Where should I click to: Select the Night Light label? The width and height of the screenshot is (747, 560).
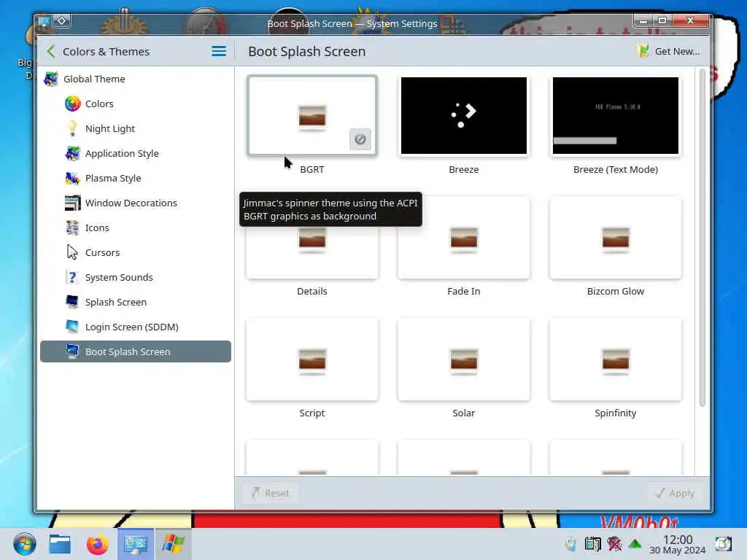tap(110, 128)
